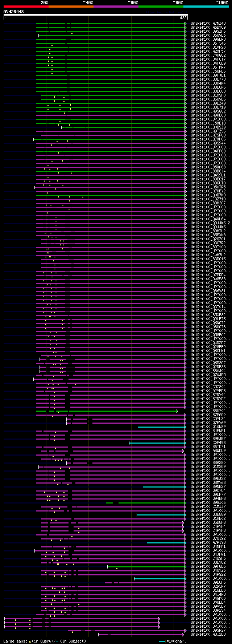
Task: Click the UniRef100_Q9LZ49 label
Action: coord(208,103)
